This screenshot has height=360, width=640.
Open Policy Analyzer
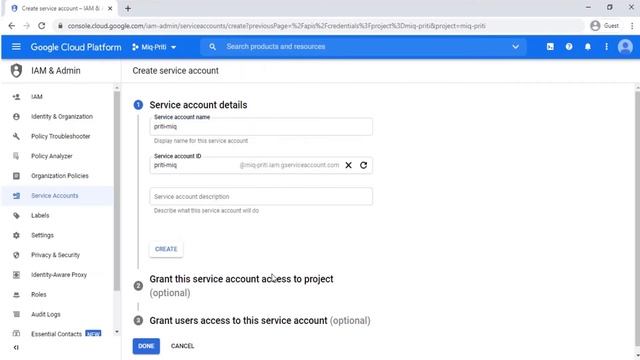click(x=51, y=156)
